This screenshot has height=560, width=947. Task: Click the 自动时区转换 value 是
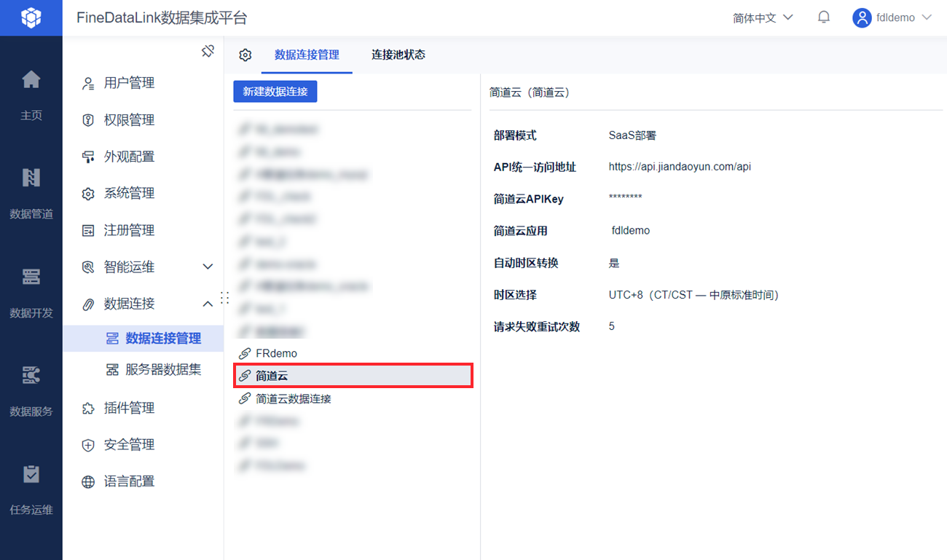click(x=614, y=263)
